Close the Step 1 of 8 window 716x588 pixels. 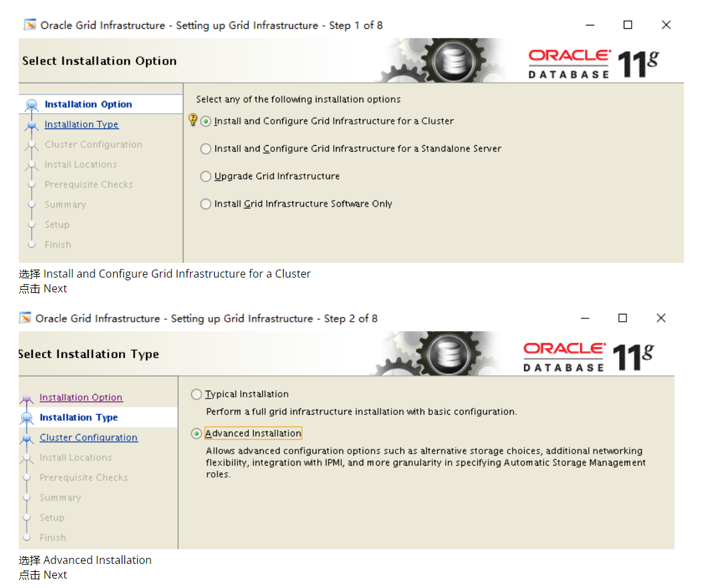[x=666, y=25]
